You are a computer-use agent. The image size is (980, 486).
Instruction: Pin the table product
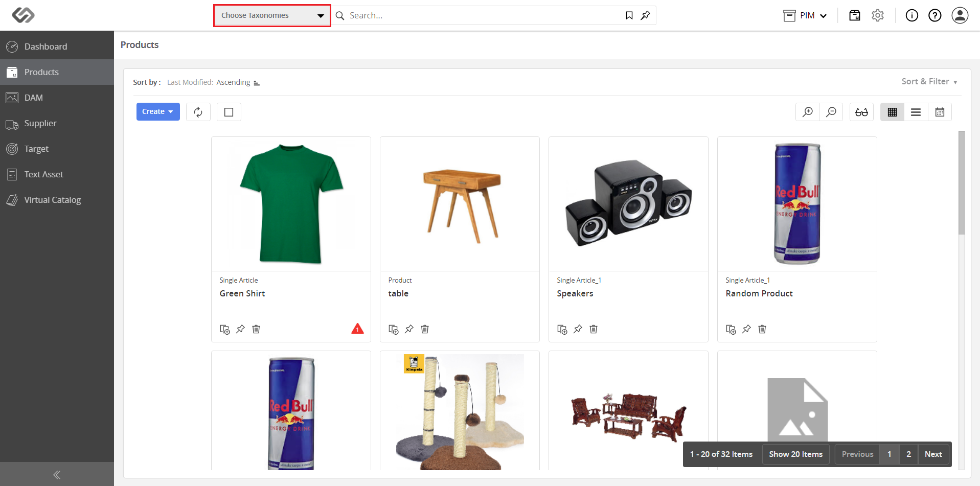(x=409, y=329)
